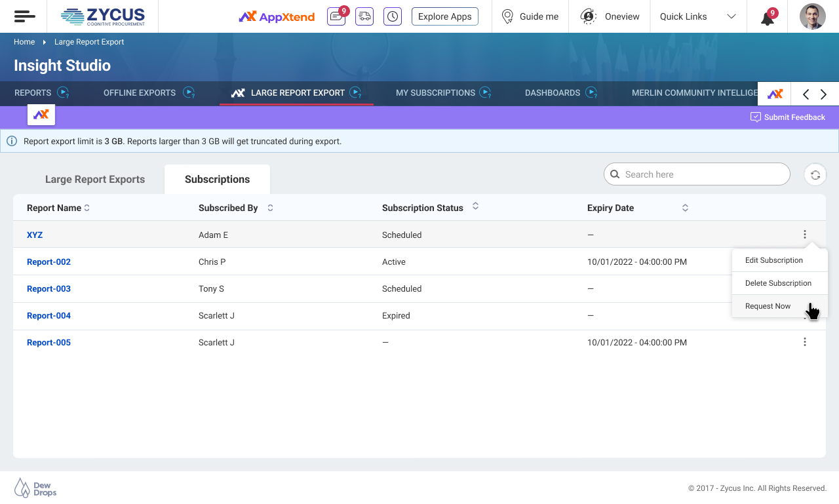Click the help video icon next to Dashboards
The height and width of the screenshot is (504, 839).
(591, 93)
